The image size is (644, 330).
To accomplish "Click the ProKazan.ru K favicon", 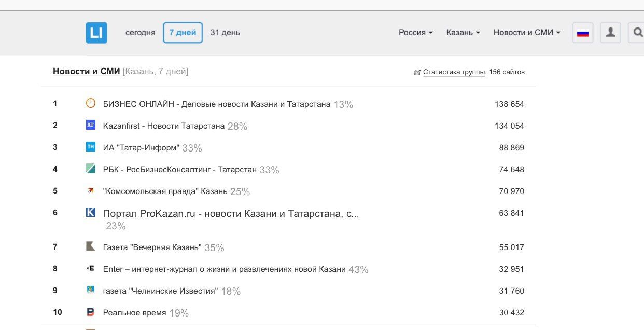I will click(x=91, y=212).
